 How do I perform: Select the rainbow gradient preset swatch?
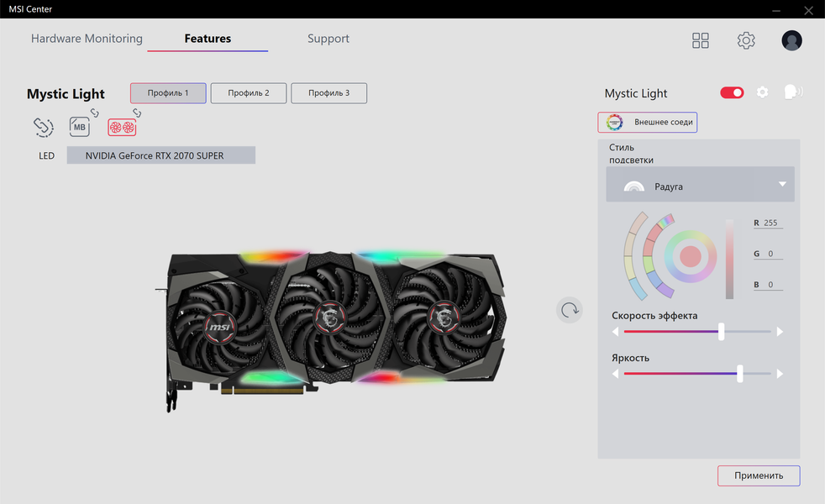[666, 222]
